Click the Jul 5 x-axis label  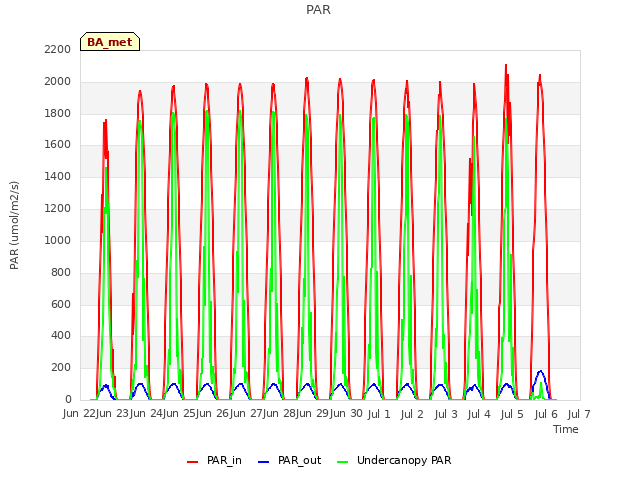[512, 414]
